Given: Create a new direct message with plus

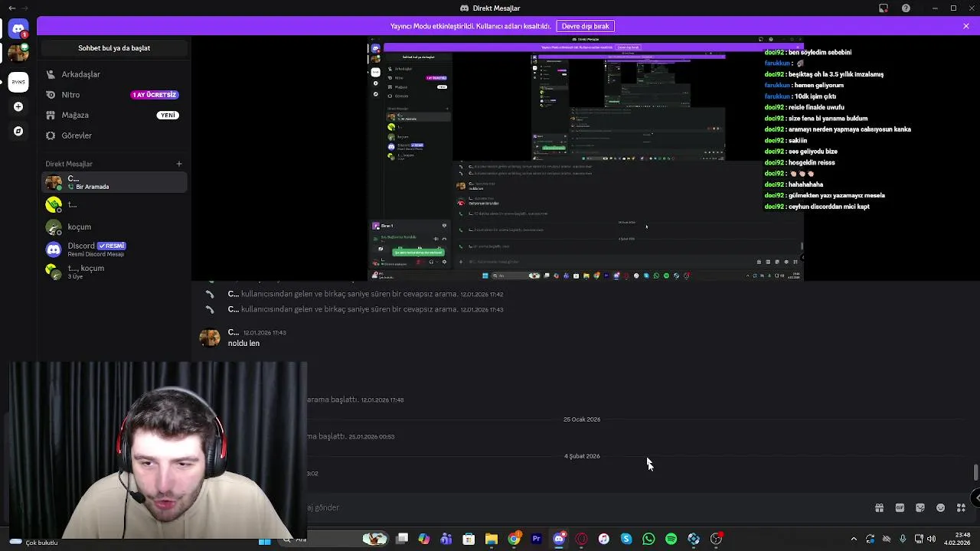Looking at the screenshot, I should (x=179, y=164).
